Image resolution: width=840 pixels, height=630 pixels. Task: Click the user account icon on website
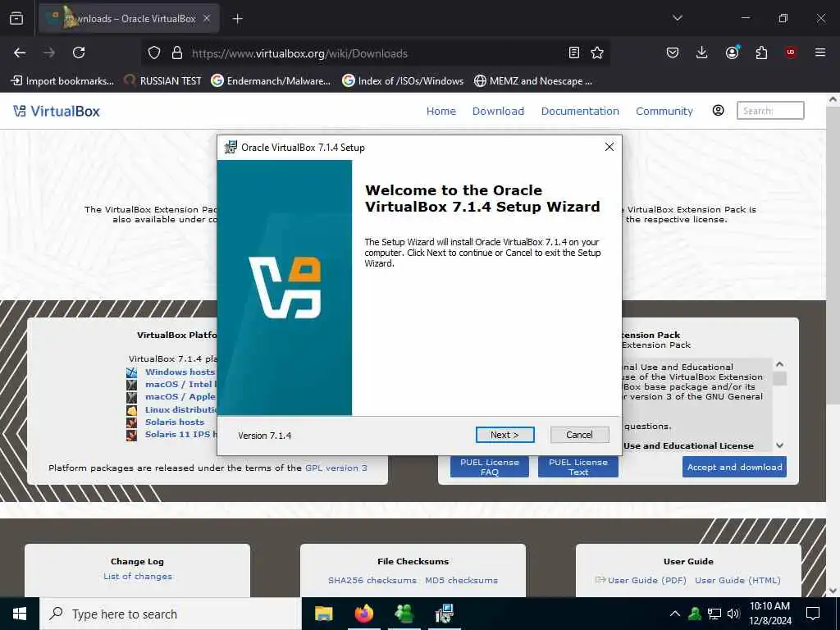pos(718,111)
